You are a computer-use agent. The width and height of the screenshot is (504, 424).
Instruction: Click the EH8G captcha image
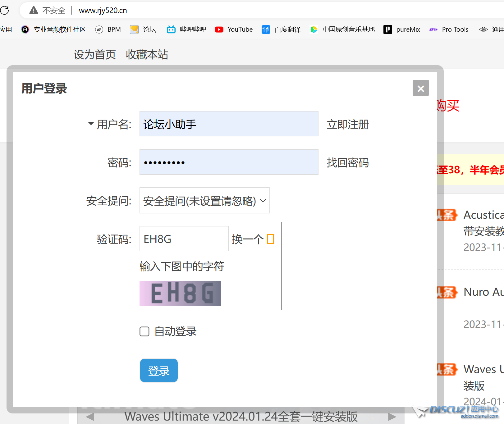click(180, 293)
